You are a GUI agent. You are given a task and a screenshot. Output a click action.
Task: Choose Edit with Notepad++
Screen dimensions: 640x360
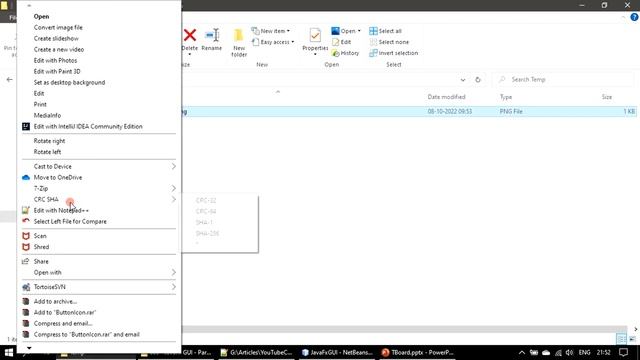(99, 211)
